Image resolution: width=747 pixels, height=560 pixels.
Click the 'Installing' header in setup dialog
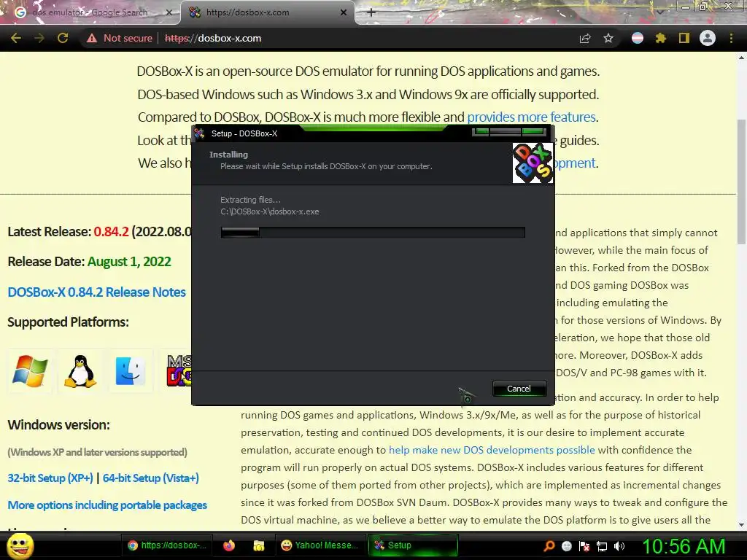(x=228, y=155)
